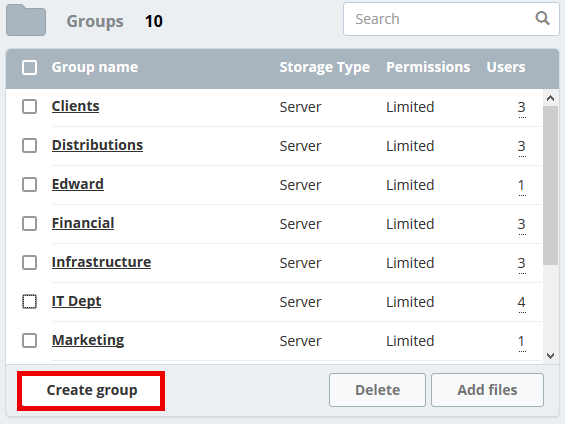The width and height of the screenshot is (565, 424).
Task: Sort by the Storage Type column header
Action: click(325, 67)
